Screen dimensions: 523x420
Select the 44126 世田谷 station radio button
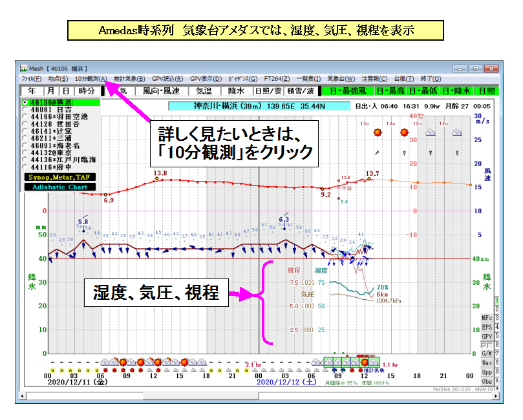[x=25, y=123]
